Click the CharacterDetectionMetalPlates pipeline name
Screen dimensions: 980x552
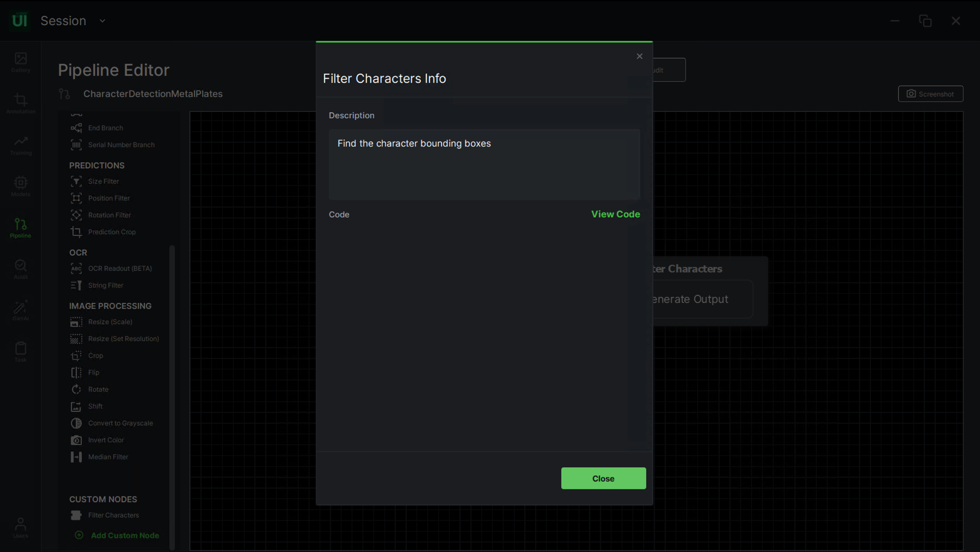pos(153,94)
